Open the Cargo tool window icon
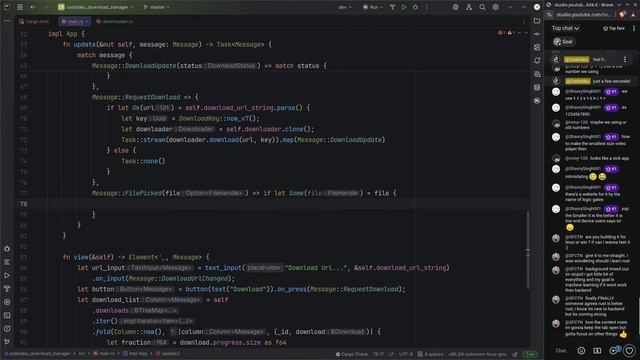Image resolution: width=640 pixels, height=360 pixels. click(x=537, y=100)
